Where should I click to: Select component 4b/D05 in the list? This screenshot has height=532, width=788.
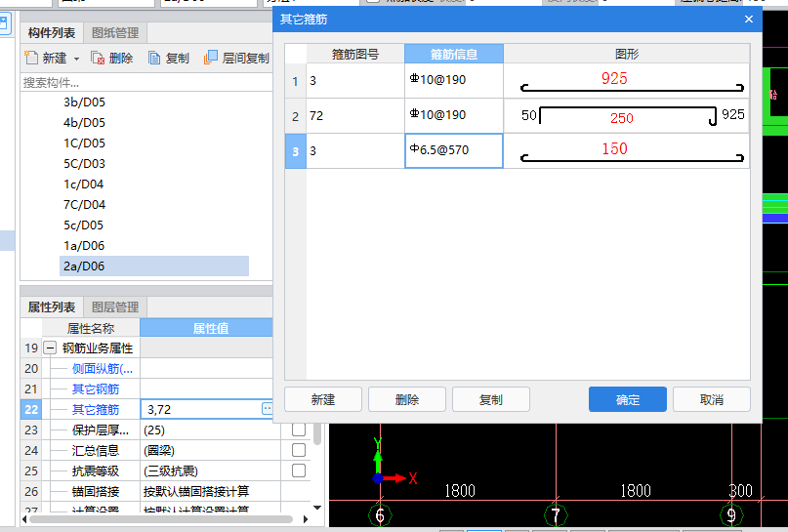coord(84,123)
